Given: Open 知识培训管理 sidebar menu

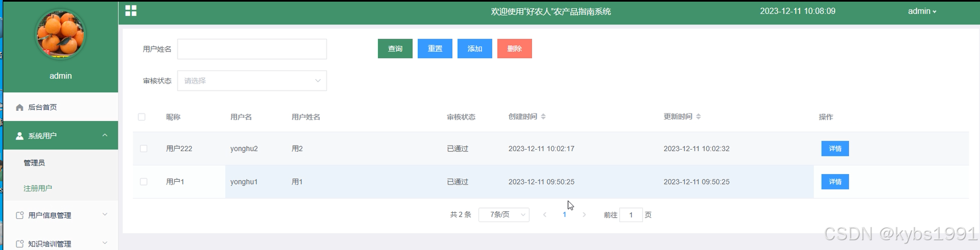Looking at the screenshot, I should click(x=61, y=243).
